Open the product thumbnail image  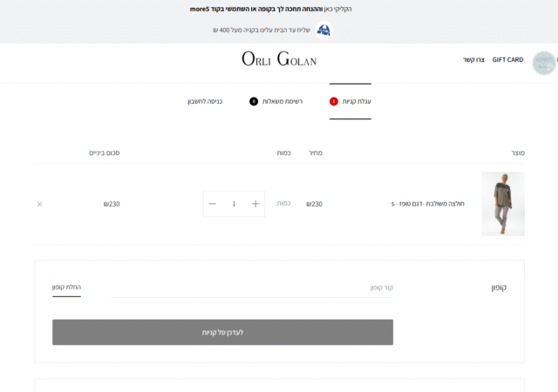pos(503,204)
